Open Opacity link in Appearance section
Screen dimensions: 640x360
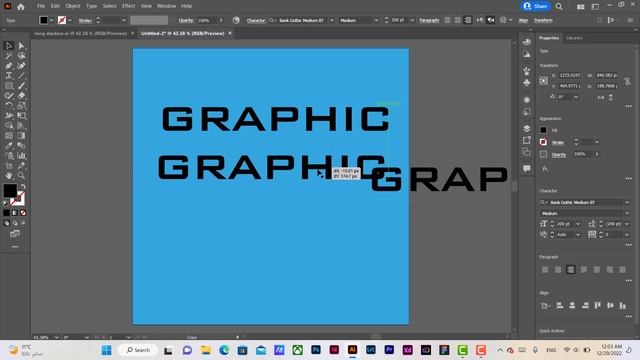[559, 155]
